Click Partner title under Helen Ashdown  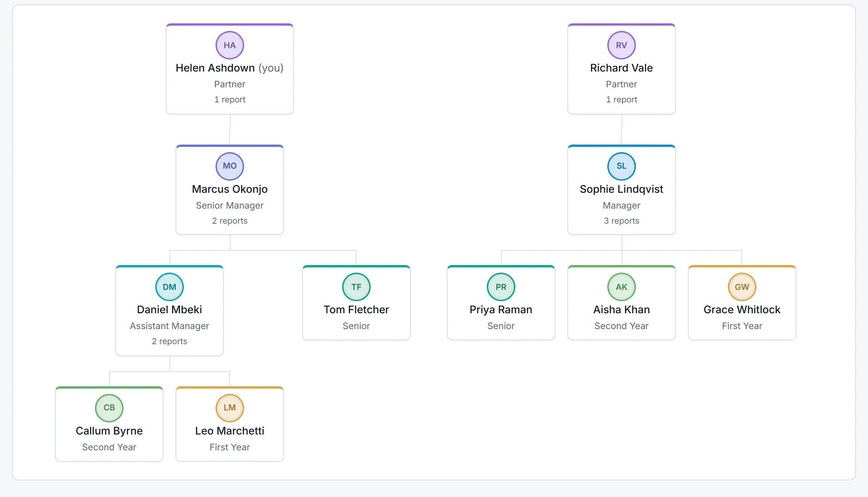(230, 84)
